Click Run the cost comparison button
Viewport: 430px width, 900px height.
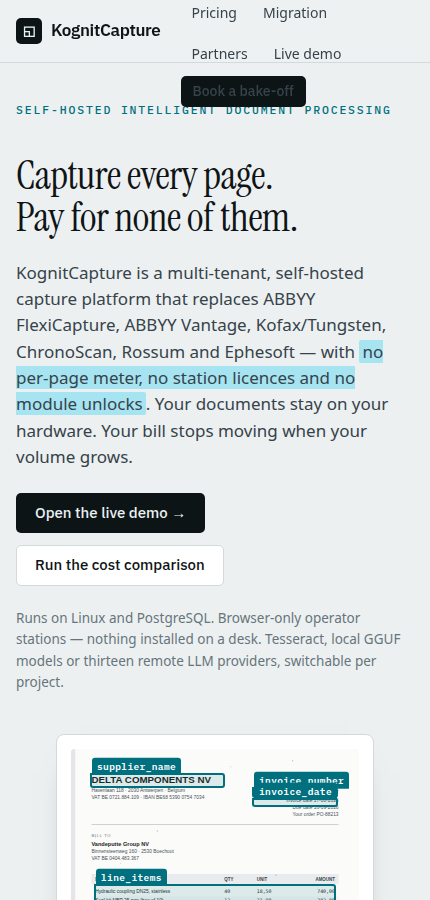(x=120, y=565)
